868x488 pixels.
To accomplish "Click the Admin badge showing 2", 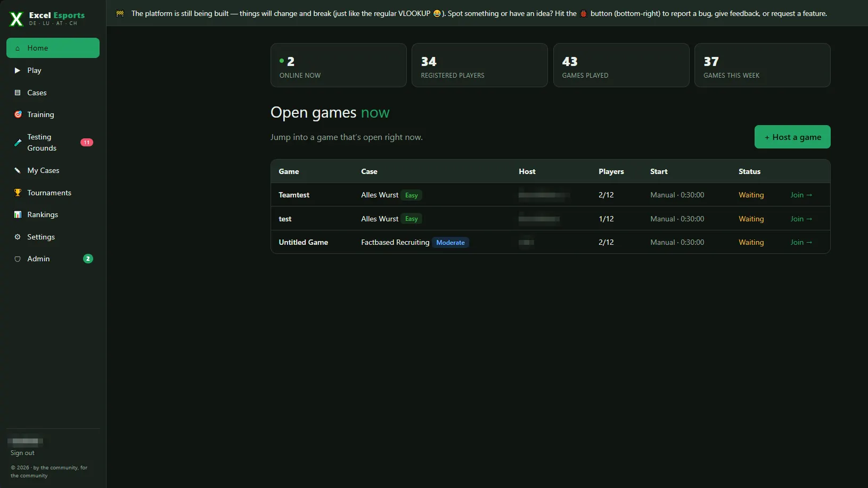I will pyautogui.click(x=88, y=259).
